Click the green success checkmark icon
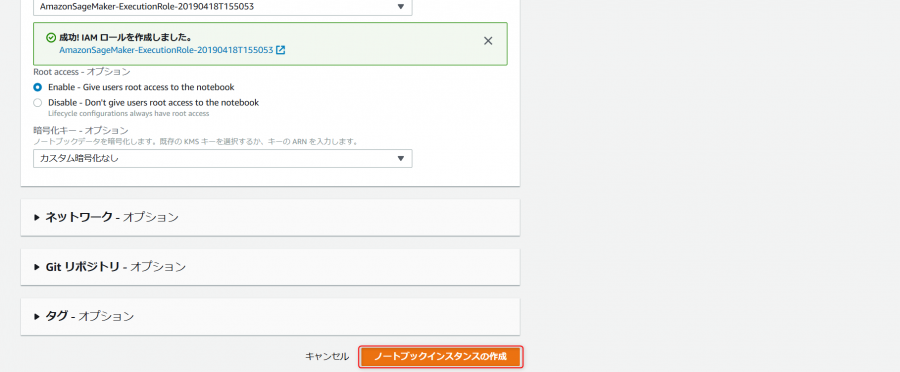This screenshot has height=372, width=900. click(51, 37)
